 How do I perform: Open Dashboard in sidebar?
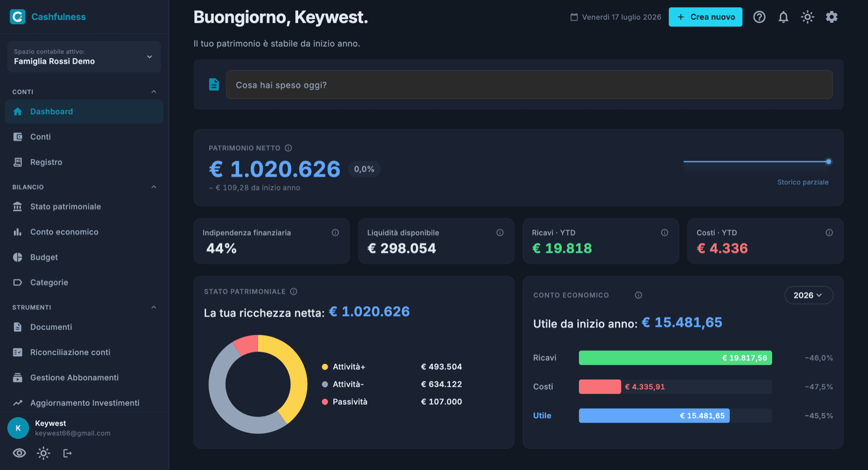tap(84, 112)
